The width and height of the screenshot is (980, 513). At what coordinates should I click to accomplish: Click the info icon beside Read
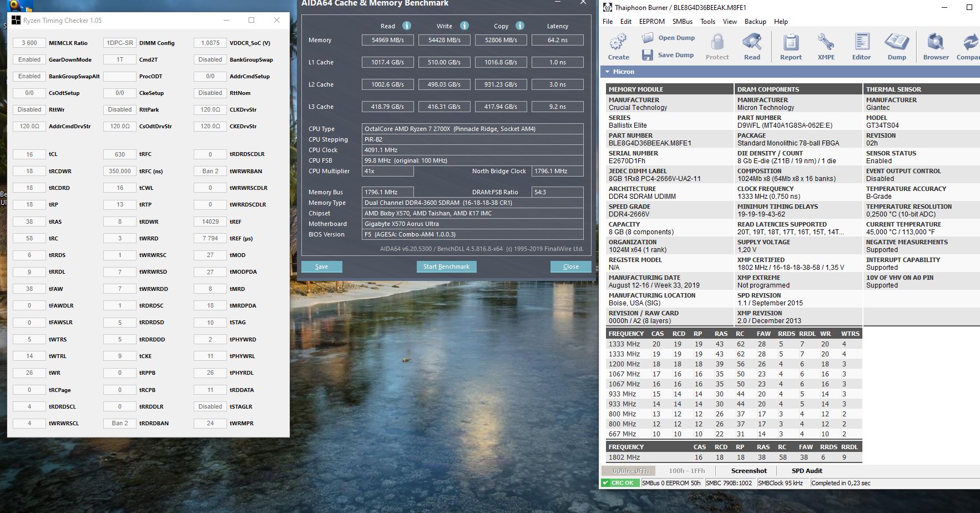[407, 26]
